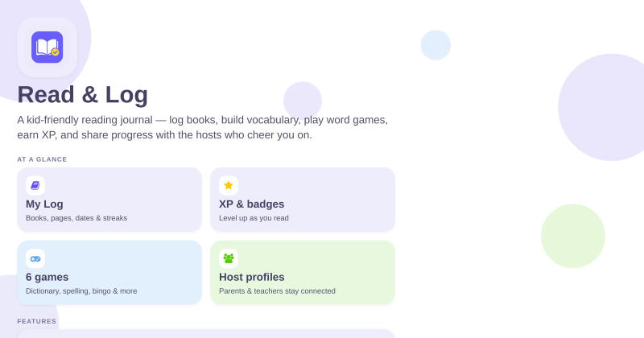Click 'Parents & teachers stay connected' text
This screenshot has width=644, height=338.
277,291
